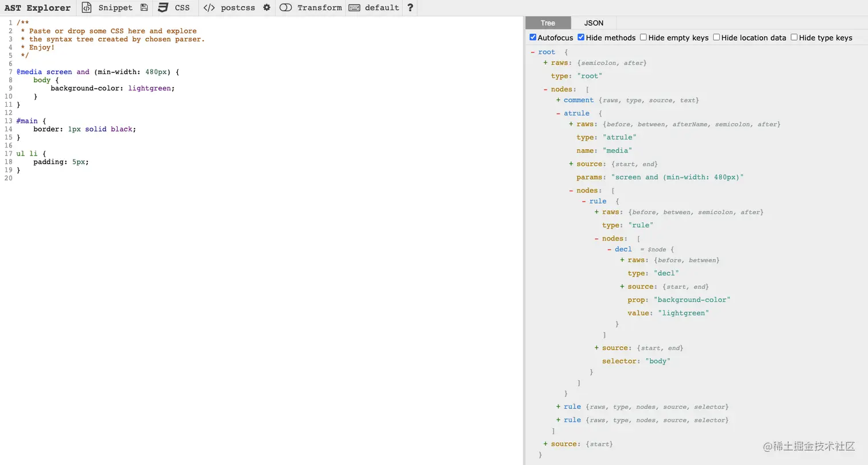Viewport: 868px width, 465px height.
Task: Uncheck the Hide methods checkbox
Action: [x=581, y=37]
